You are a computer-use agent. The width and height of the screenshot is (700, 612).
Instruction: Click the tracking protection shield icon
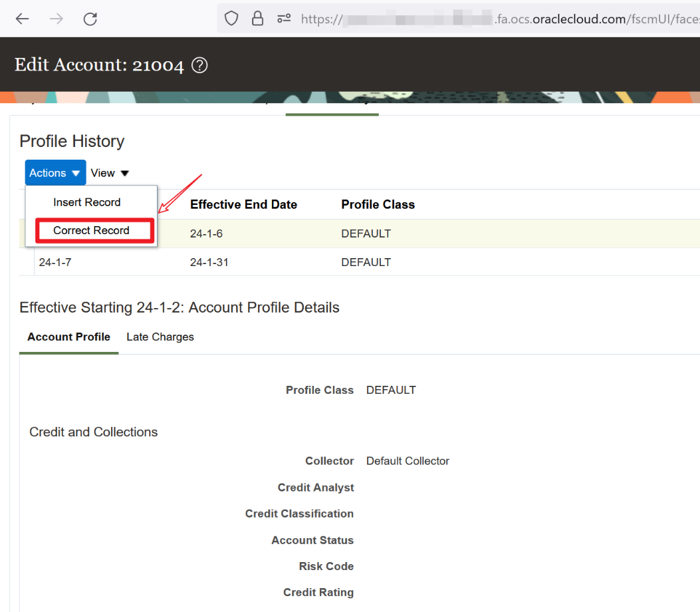pyautogui.click(x=231, y=19)
